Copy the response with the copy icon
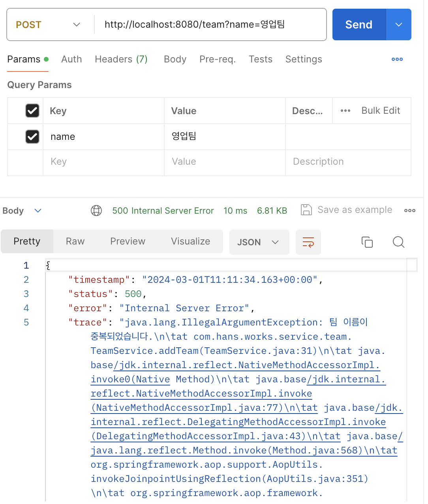The height and width of the screenshot is (504, 428). [367, 242]
